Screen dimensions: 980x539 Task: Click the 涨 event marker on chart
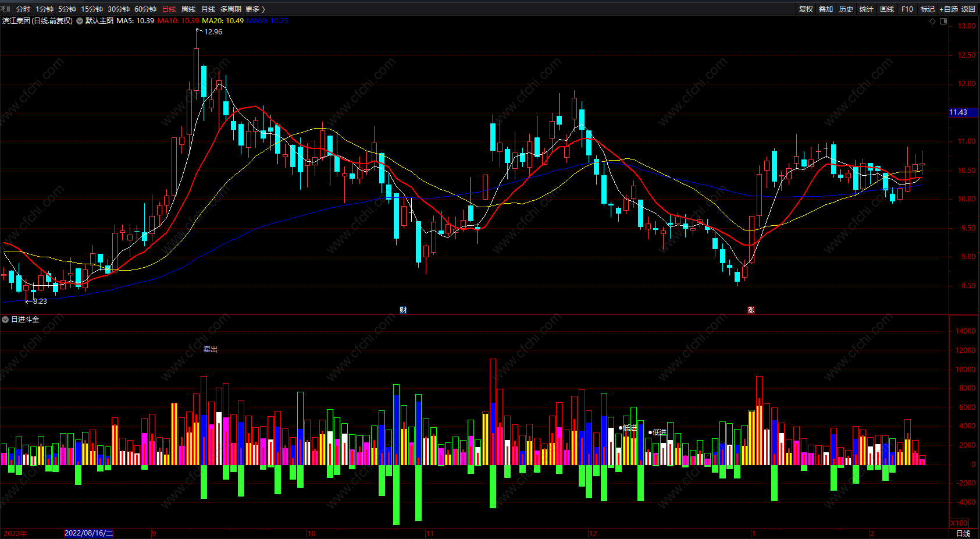pos(751,310)
